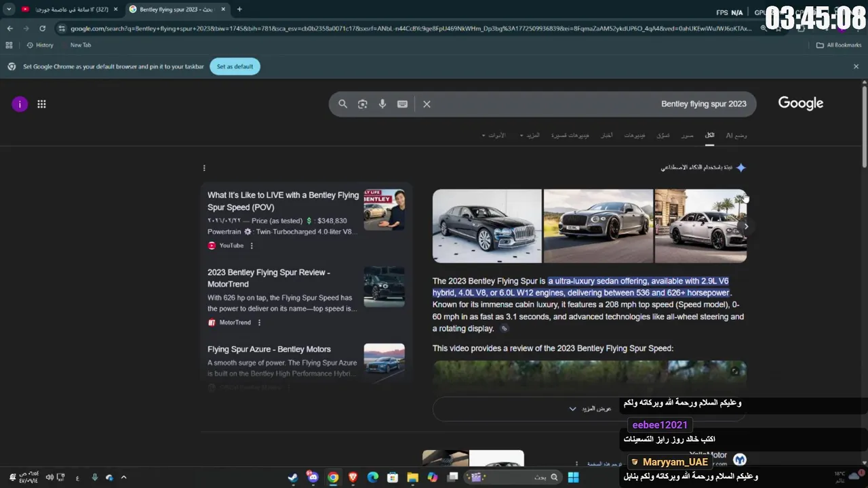Expand the hidden system tray icons chevron
This screenshot has width=868, height=488.
coord(123,477)
